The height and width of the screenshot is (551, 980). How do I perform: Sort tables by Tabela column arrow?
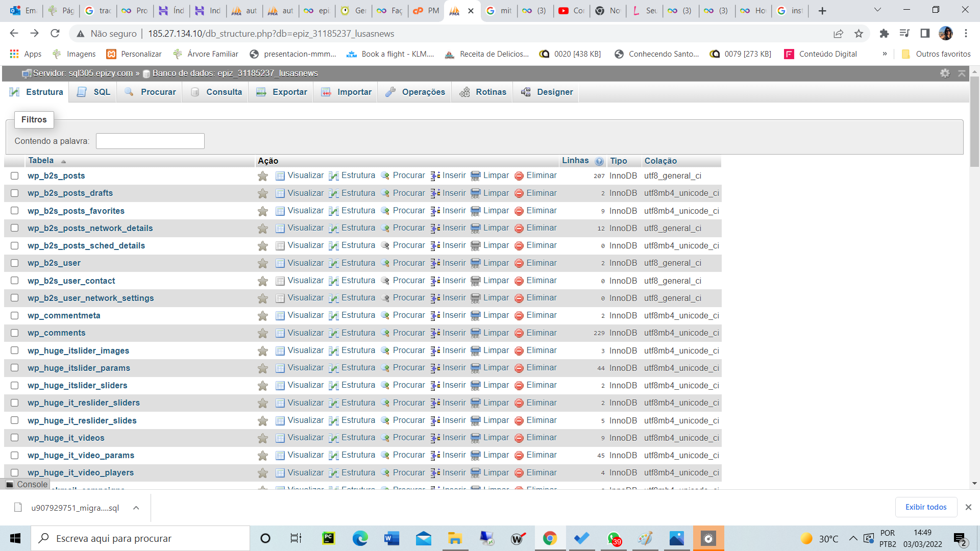point(63,161)
